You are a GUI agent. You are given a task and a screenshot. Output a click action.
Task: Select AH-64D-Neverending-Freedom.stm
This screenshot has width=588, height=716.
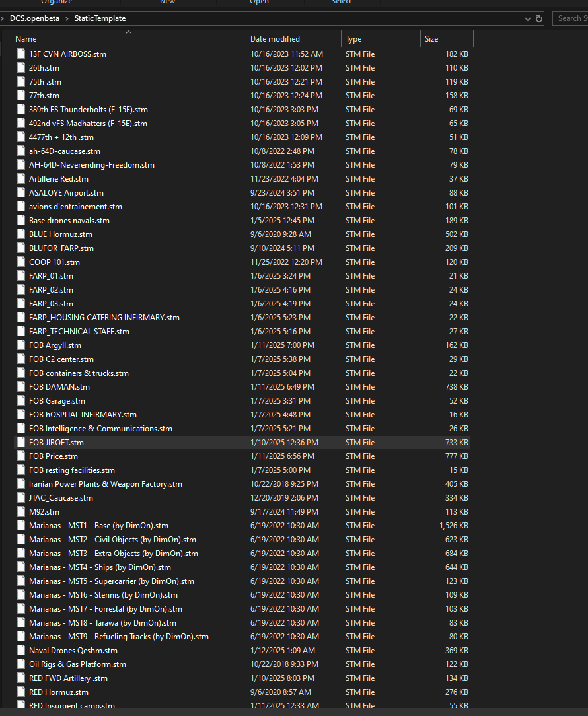coord(92,165)
